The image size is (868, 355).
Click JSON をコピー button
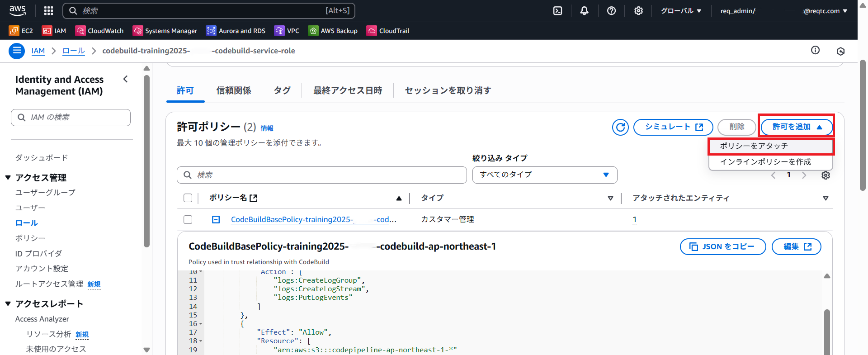(x=723, y=246)
